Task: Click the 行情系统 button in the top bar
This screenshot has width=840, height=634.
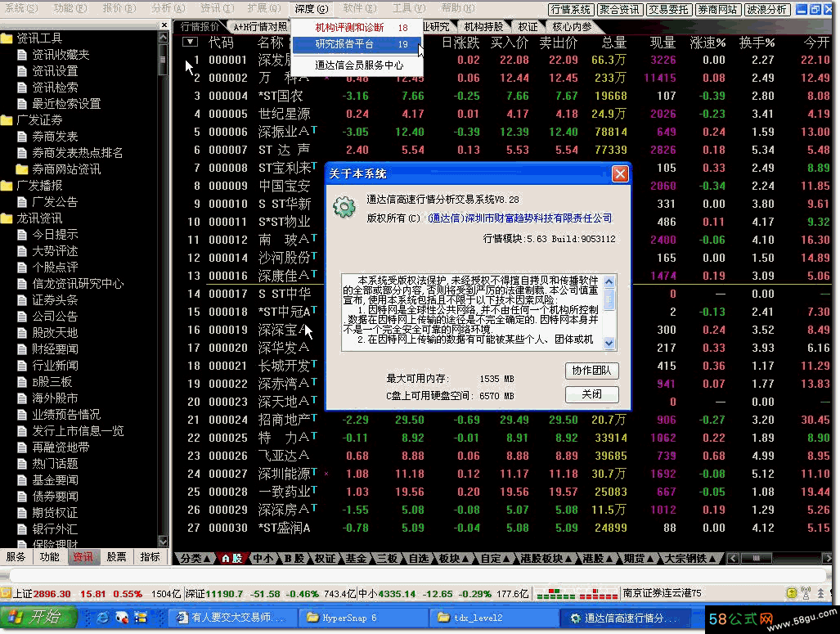Action: point(570,9)
